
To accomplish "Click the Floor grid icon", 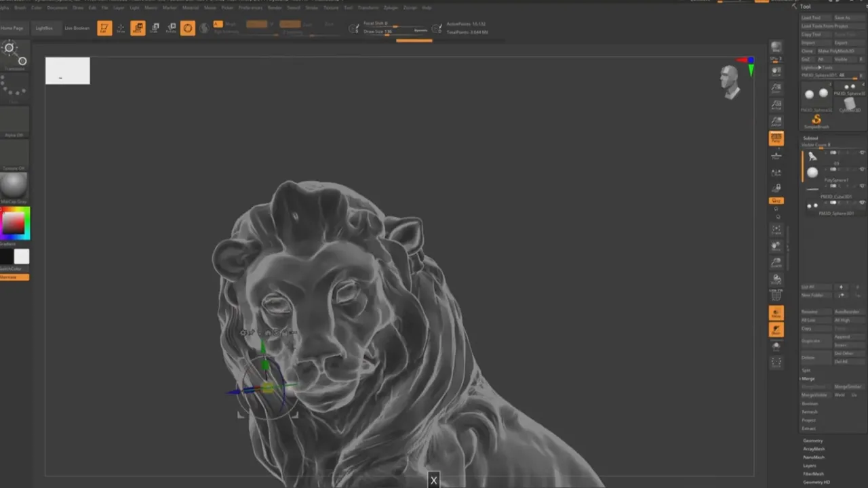I will [x=776, y=155].
